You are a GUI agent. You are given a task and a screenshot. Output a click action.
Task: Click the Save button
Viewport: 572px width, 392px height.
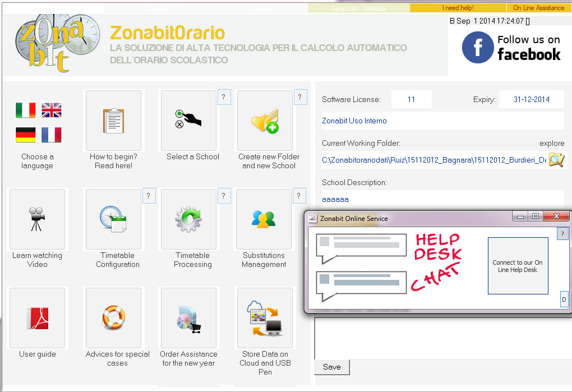(332, 367)
